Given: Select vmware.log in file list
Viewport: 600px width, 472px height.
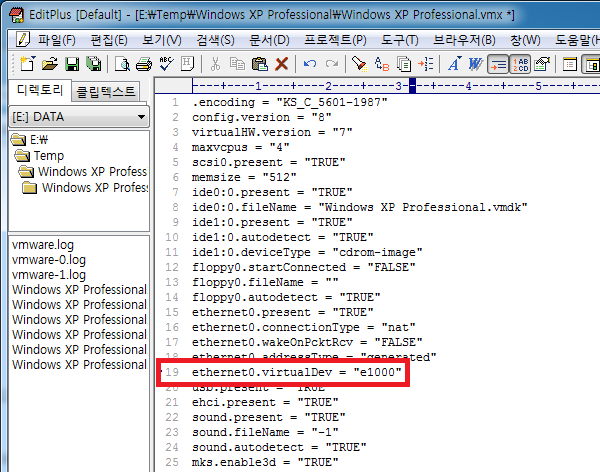Looking at the screenshot, I should tap(43, 245).
